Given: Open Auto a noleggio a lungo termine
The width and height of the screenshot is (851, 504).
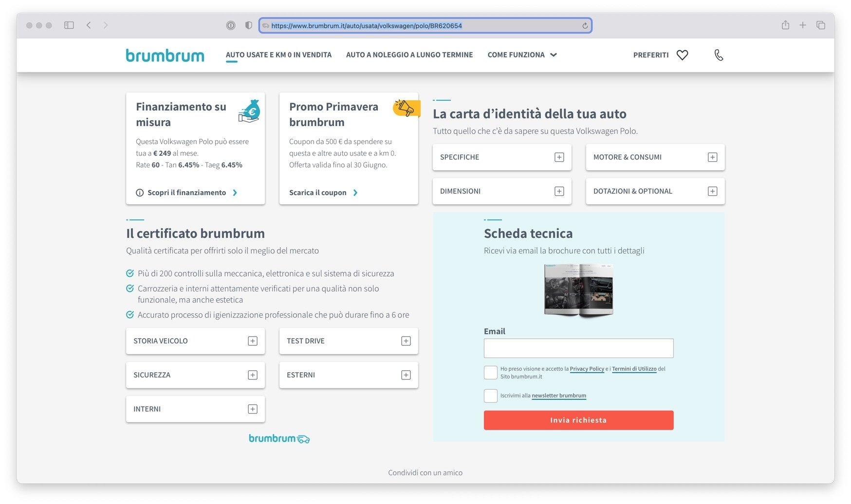Looking at the screenshot, I should [409, 55].
